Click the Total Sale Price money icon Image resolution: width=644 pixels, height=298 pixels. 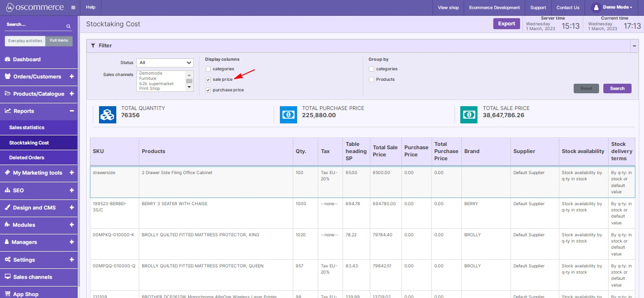coord(469,115)
